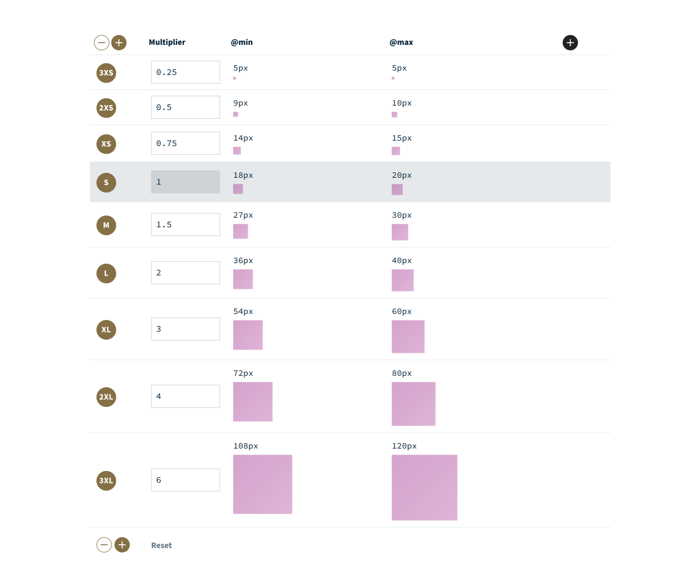The width and height of the screenshot is (700, 588).
Task: Click the bottom minus remove-step icon
Action: 104,545
